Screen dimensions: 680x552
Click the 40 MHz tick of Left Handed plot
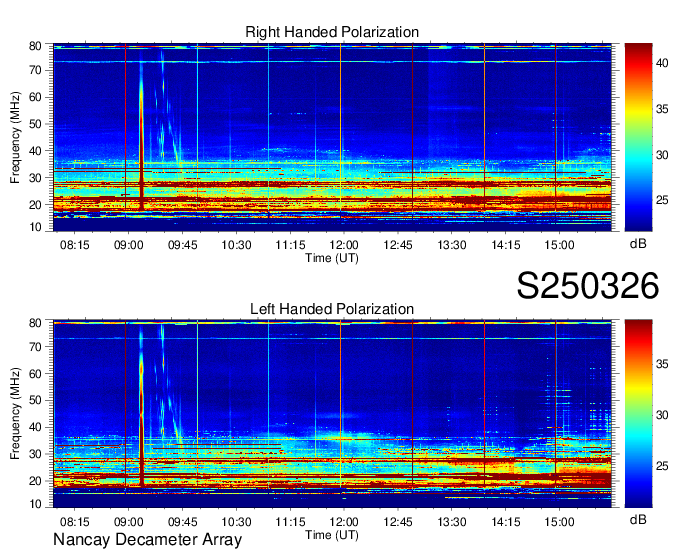pyautogui.click(x=35, y=427)
